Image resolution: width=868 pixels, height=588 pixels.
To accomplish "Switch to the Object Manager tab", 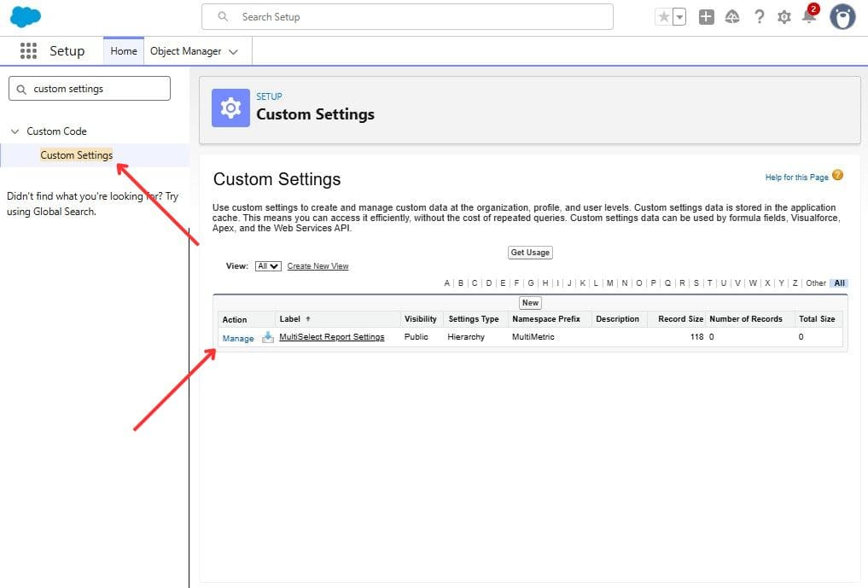I will coord(188,50).
